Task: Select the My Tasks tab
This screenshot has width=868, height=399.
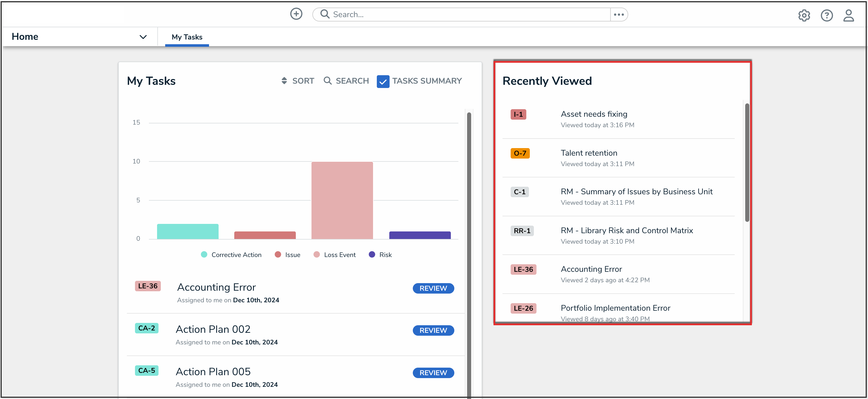Action: tap(187, 37)
